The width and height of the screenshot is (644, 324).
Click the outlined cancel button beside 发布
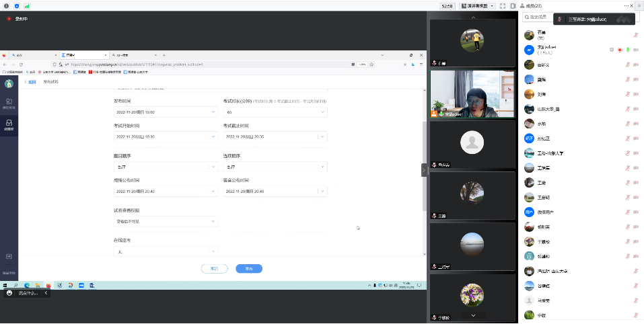pos(214,268)
